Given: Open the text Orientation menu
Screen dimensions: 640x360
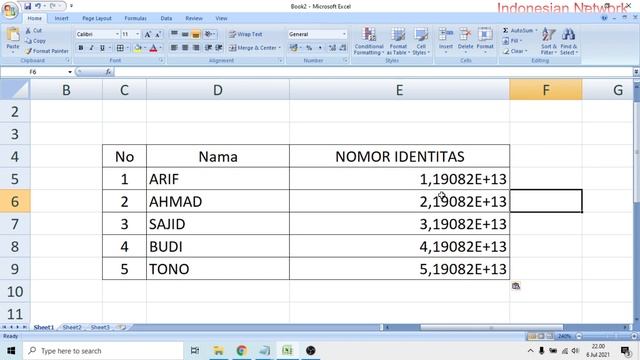Looking at the screenshot, I should tap(209, 34).
